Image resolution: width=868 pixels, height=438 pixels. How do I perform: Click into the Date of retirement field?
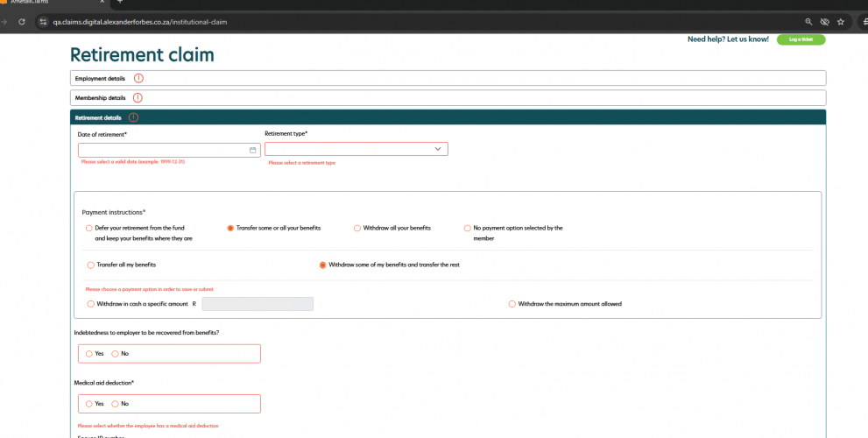pyautogui.click(x=169, y=150)
